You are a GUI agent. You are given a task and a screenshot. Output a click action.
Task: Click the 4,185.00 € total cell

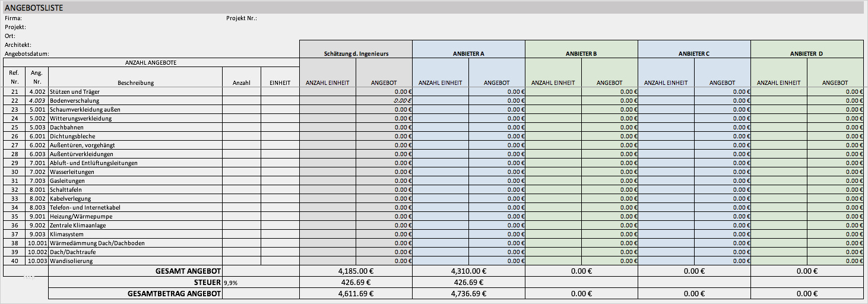click(x=356, y=271)
